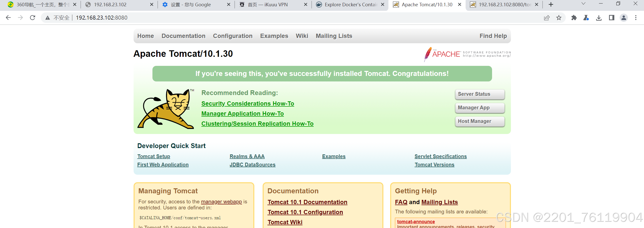This screenshot has height=228, width=644.
Task: Click the not-secure warning icon
Action: pos(48,18)
